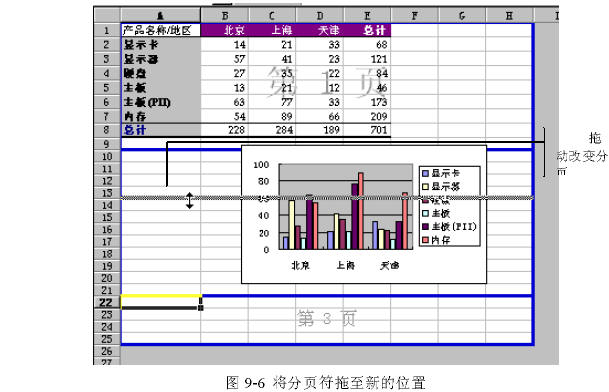Click the 上海 header cell
The width and height of the screenshot is (609, 392).
pyautogui.click(x=272, y=30)
